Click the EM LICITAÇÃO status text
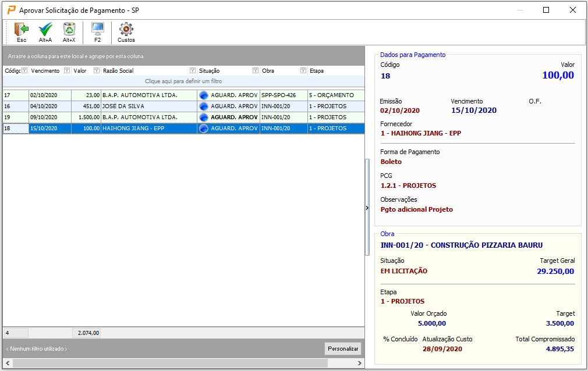Viewport: 588px width, 371px height. click(x=404, y=271)
